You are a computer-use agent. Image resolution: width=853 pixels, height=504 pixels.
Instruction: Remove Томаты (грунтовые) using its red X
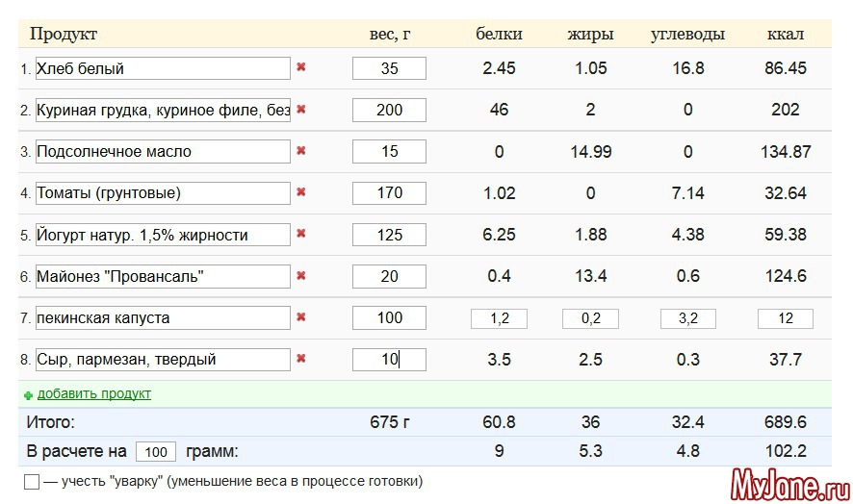click(301, 192)
